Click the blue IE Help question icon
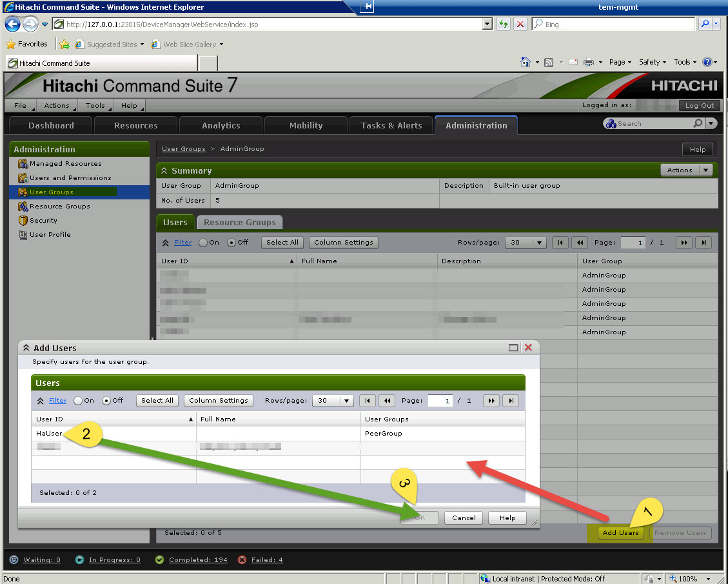The height and width of the screenshot is (584, 728). pyautogui.click(x=707, y=62)
